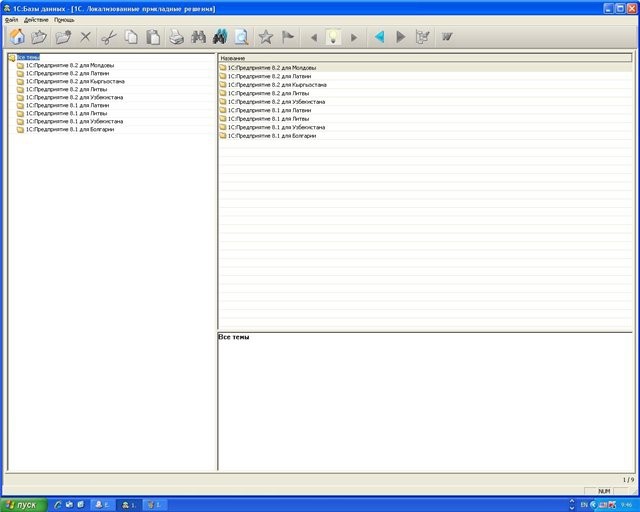Select tree item 8.2 для Латвии
This screenshot has height=512, width=640.
point(67,73)
